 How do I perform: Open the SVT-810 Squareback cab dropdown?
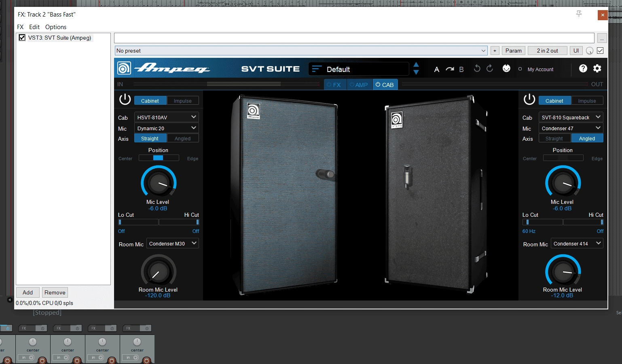[x=571, y=117]
